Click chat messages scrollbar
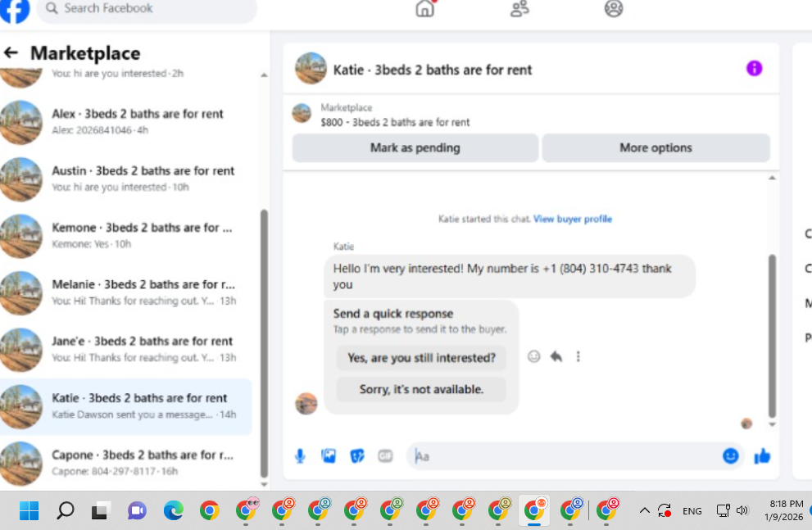 (x=772, y=336)
